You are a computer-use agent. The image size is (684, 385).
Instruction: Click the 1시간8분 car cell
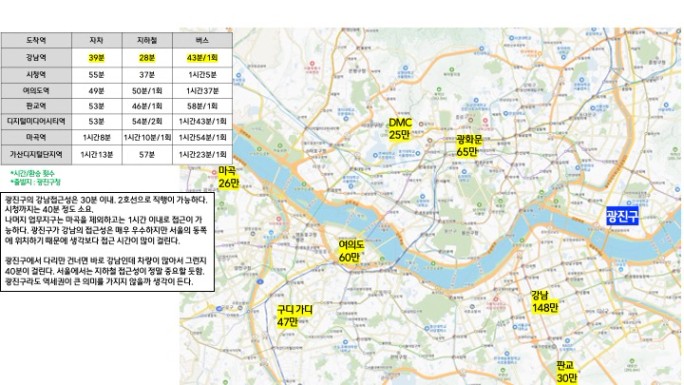point(96,137)
